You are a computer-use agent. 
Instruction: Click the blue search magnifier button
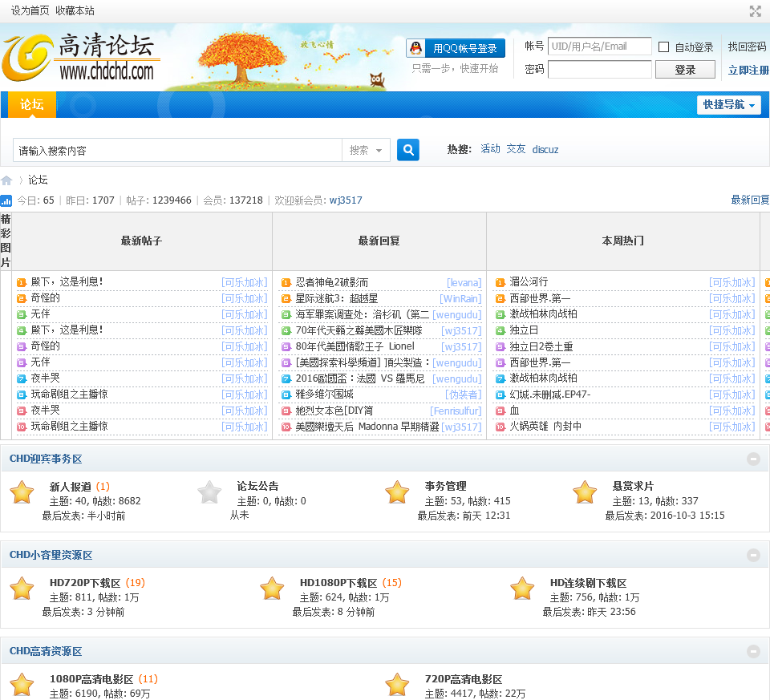(x=408, y=150)
